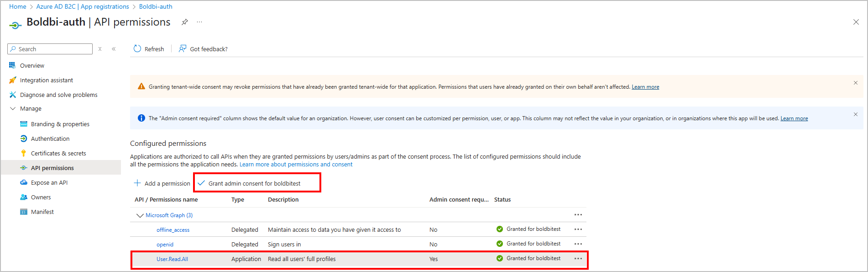The height and width of the screenshot is (272, 868).
Task: Click Microsoft Graph (3) link
Action: pyautogui.click(x=169, y=215)
